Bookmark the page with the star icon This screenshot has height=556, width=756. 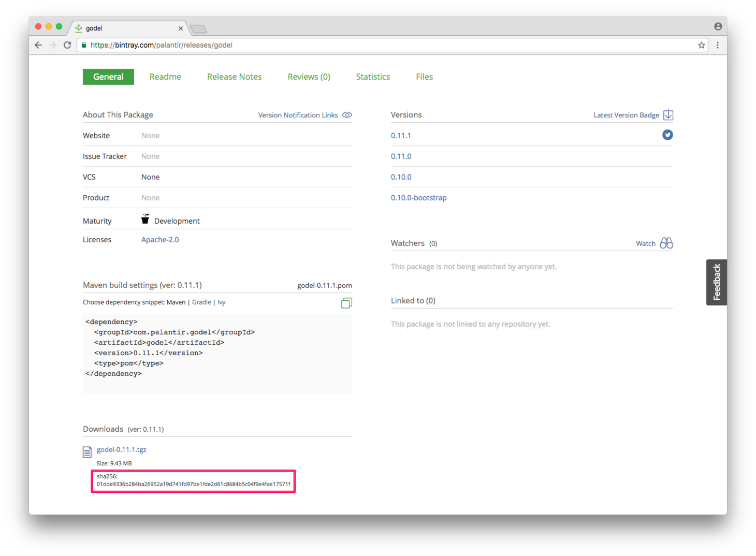click(702, 45)
